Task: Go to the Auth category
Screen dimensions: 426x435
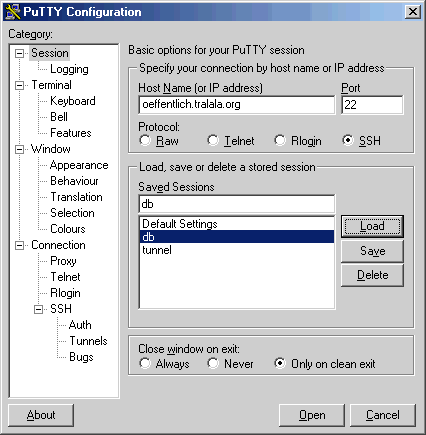Action: tap(80, 325)
